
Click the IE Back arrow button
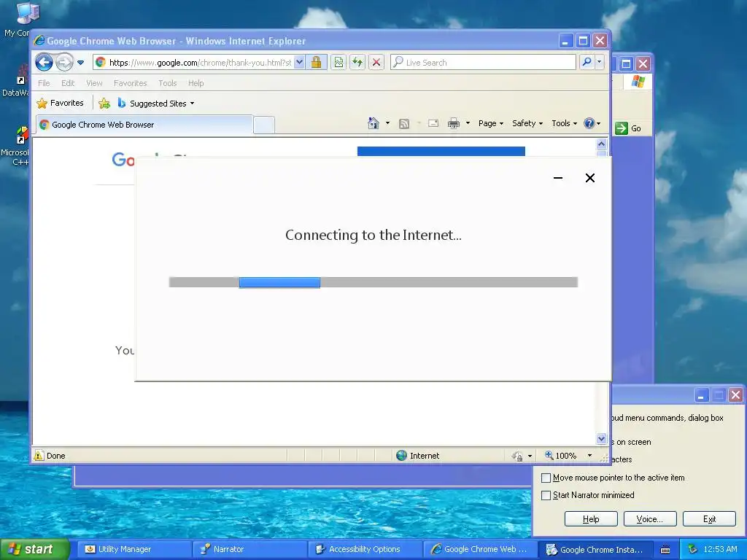click(44, 62)
